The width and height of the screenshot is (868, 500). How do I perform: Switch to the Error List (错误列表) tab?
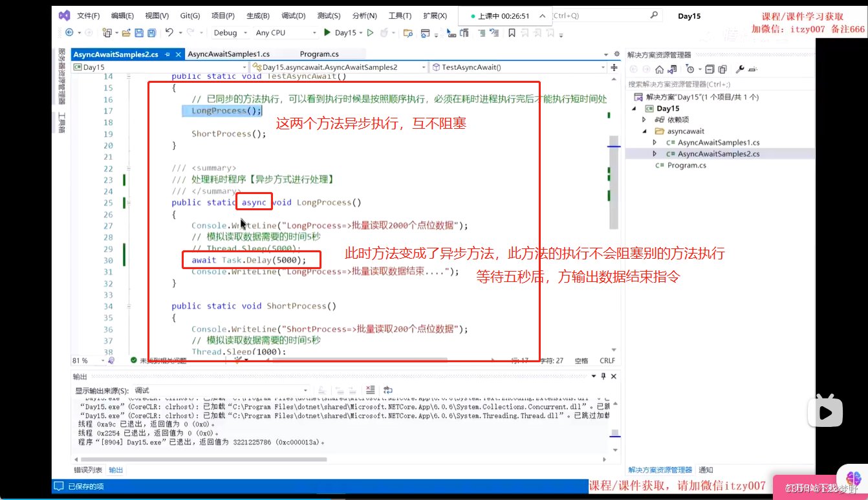(x=88, y=470)
